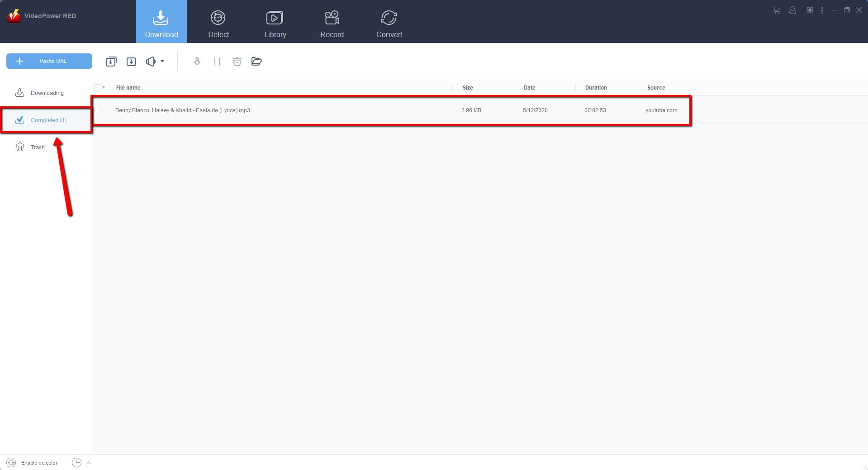Click the batch download icon in toolbar
The height and width of the screenshot is (470, 868).
coord(111,62)
